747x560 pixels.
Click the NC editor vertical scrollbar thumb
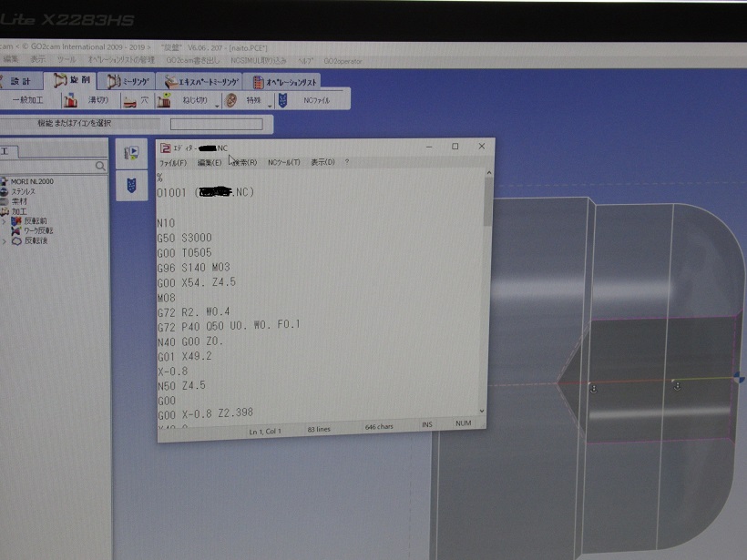[x=488, y=202]
